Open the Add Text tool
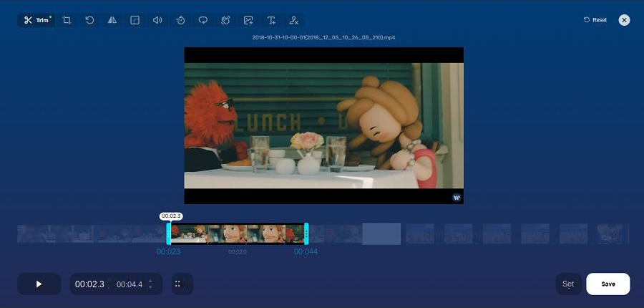 [271, 20]
